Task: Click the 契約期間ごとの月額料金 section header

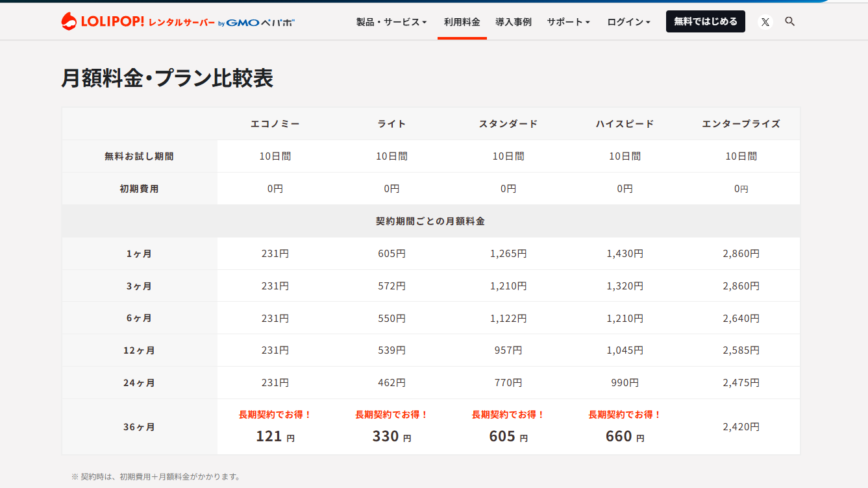Action: tap(430, 221)
